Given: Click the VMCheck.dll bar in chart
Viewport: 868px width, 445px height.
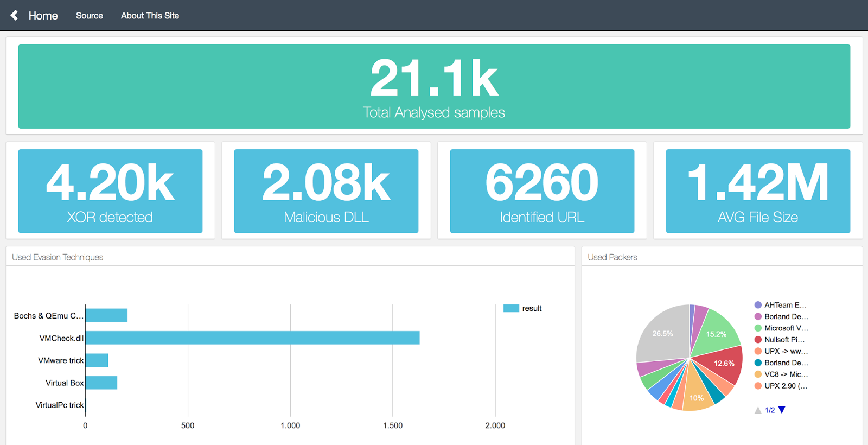Looking at the screenshot, I should click(x=252, y=338).
